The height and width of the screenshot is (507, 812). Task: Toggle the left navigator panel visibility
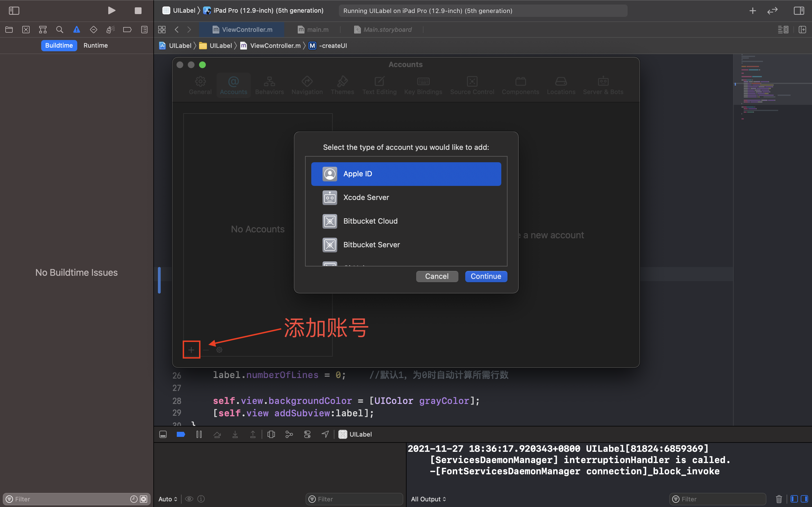coord(14,11)
